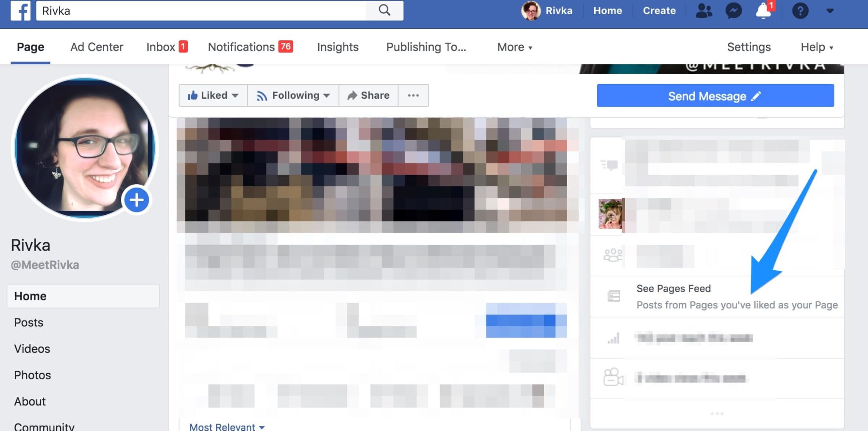Click Rivka name in top bar
868x431 pixels.
coord(559,11)
